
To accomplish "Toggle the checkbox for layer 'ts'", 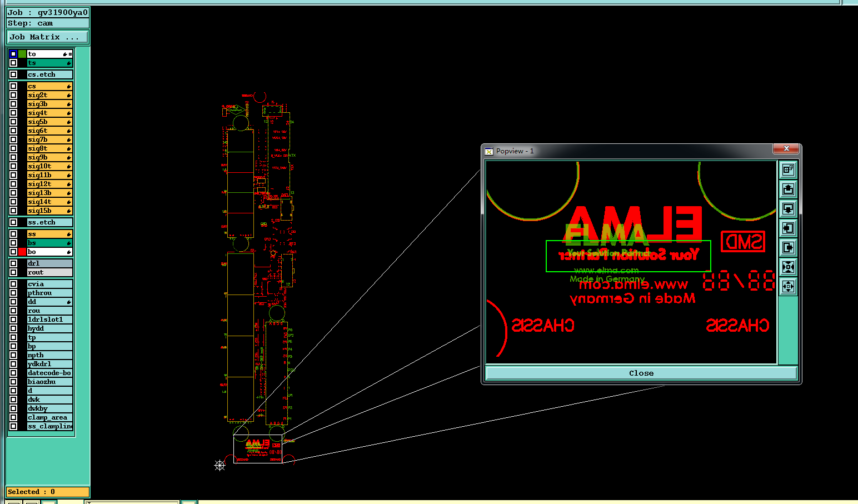I will coord(13,63).
